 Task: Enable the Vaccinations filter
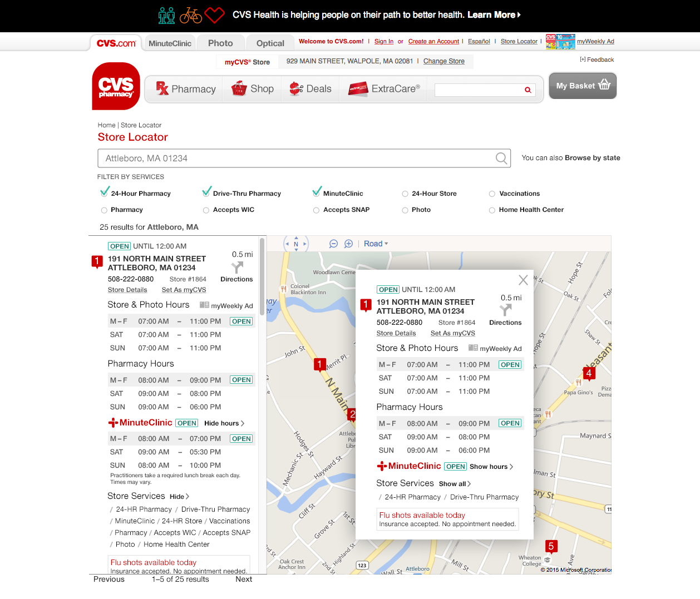492,194
